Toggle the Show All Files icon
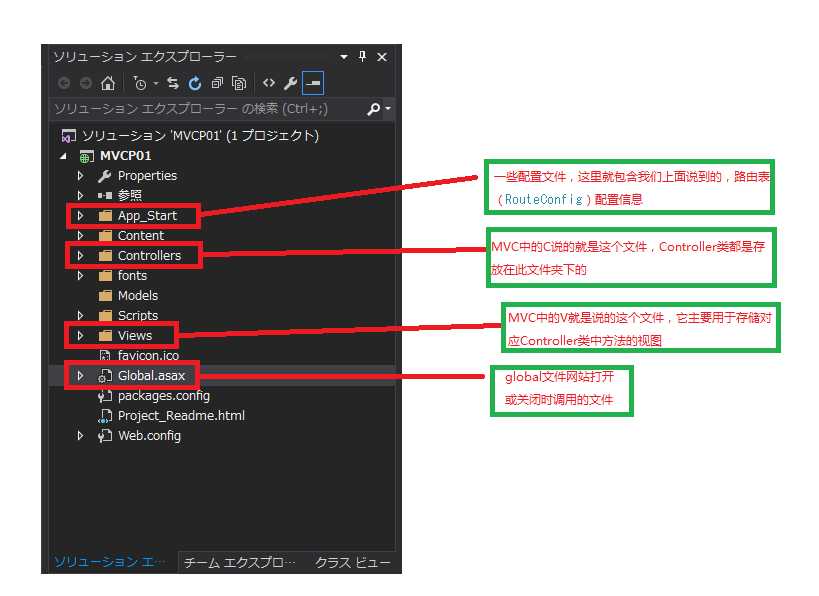Image resolution: width=819 pixels, height=596 pixels. click(239, 83)
